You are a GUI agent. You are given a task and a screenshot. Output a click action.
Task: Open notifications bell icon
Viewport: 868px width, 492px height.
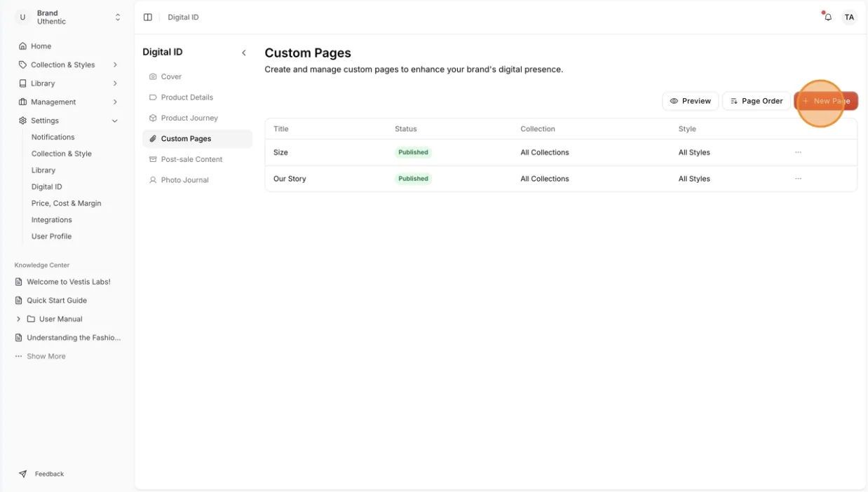pyautogui.click(x=828, y=17)
